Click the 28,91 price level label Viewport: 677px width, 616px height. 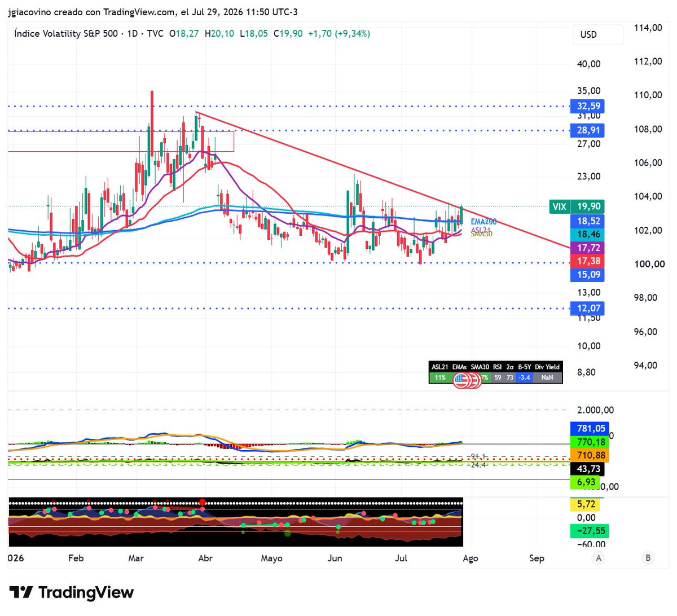pyautogui.click(x=588, y=130)
